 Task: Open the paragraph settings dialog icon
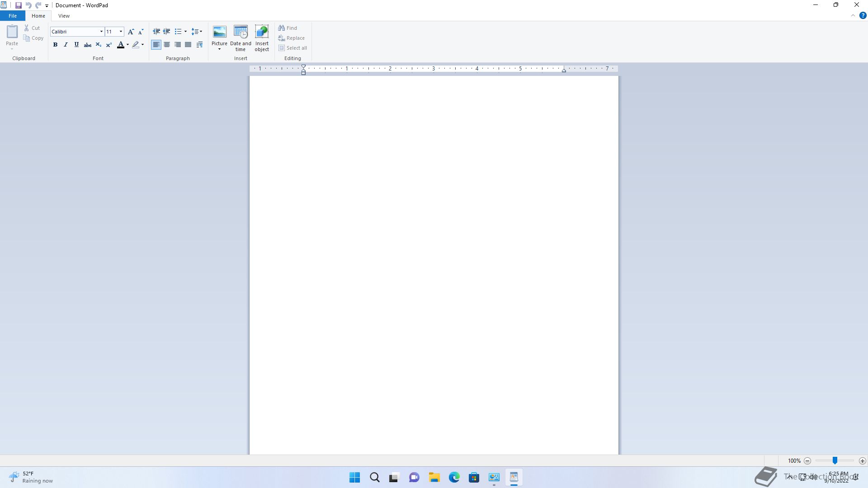click(199, 45)
